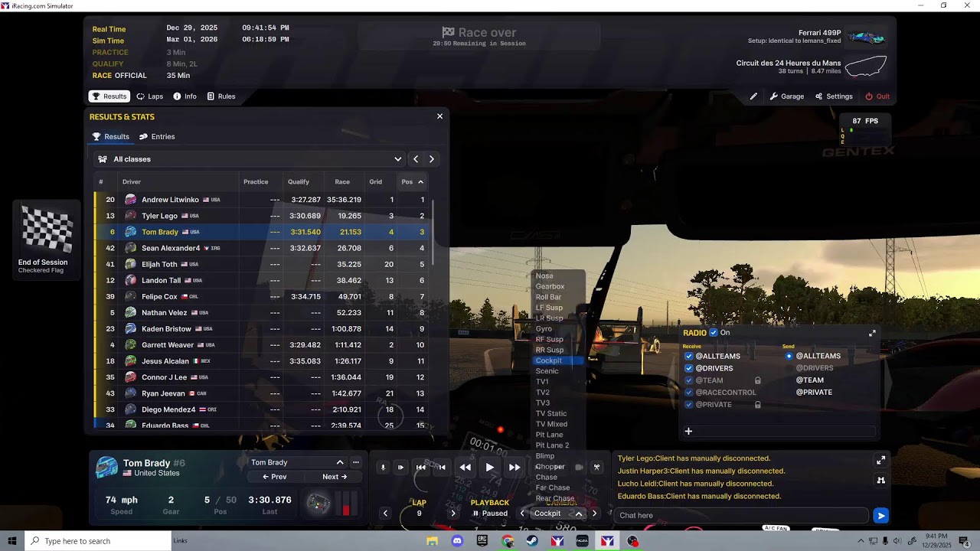The height and width of the screenshot is (551, 980).
Task: Select the top Results tab
Action: pos(109,96)
